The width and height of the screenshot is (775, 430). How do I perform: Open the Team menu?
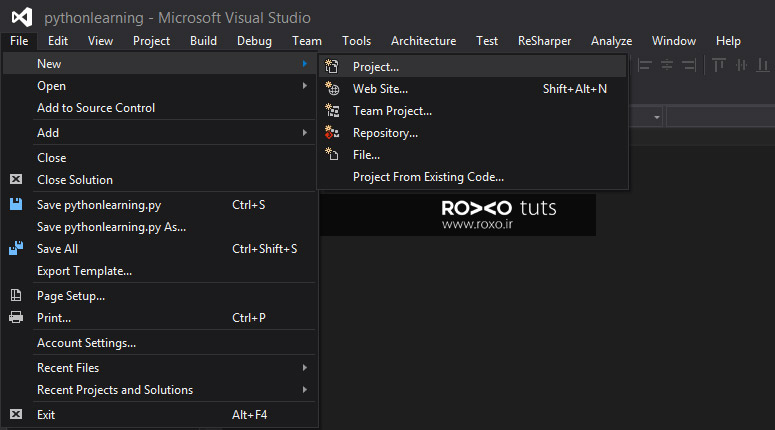(306, 41)
